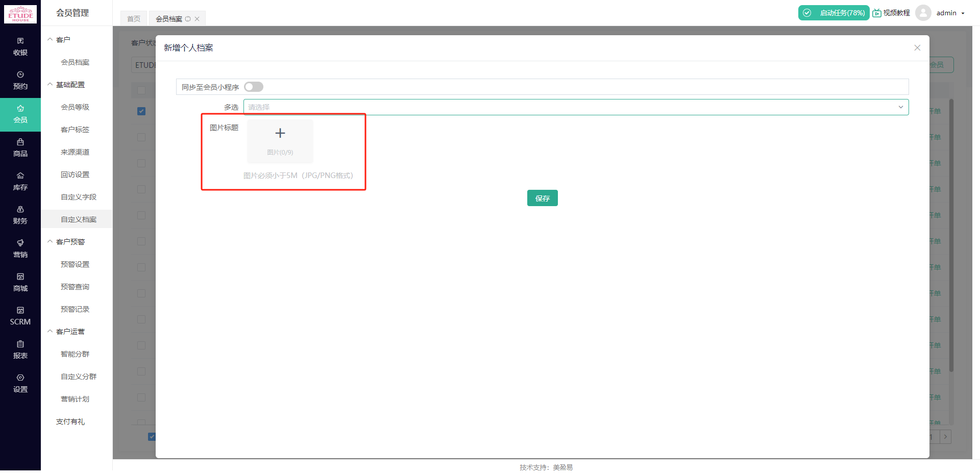The height and width of the screenshot is (475, 980).
Task: Open the 报表 reports sidebar icon
Action: (x=20, y=349)
